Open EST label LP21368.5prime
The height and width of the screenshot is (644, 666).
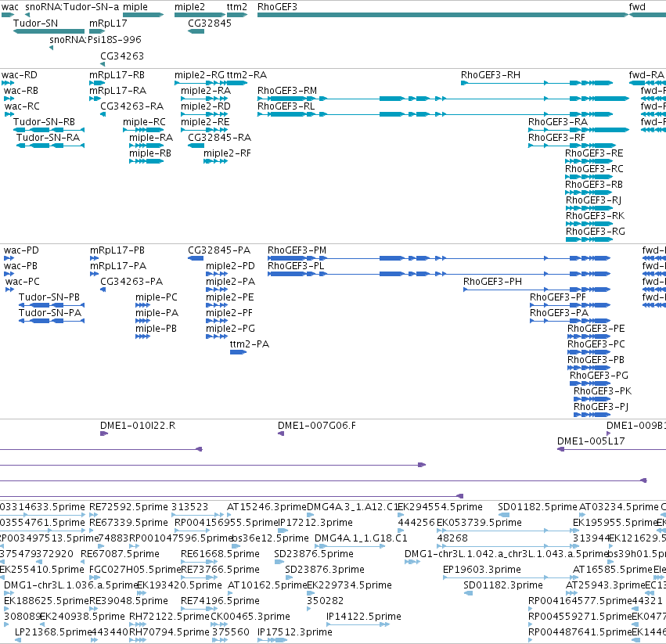coord(53,632)
